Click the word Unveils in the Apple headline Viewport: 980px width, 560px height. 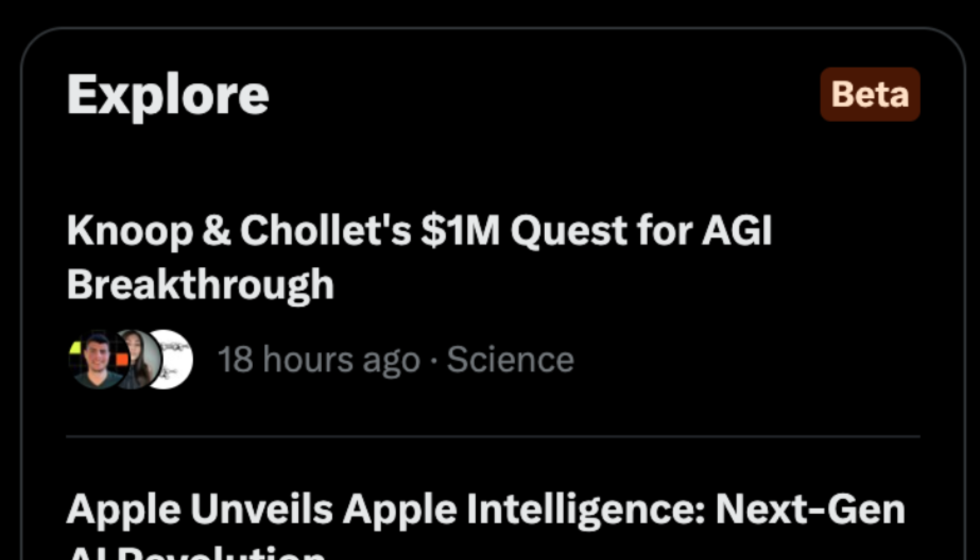point(261,510)
